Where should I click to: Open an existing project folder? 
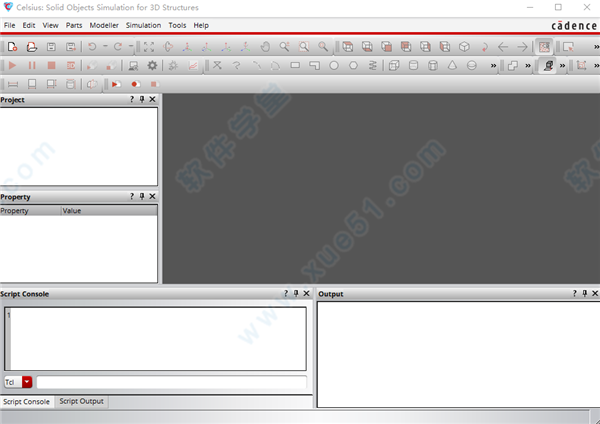click(x=32, y=47)
